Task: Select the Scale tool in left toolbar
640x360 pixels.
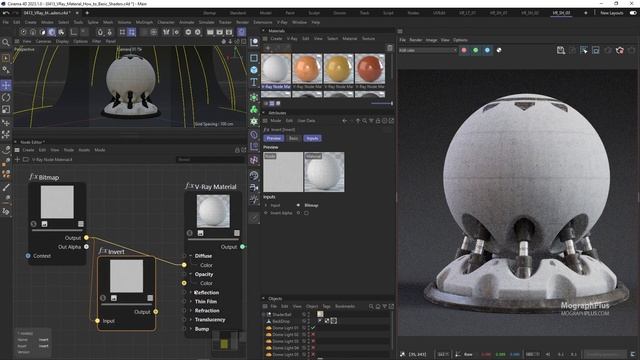Action: [6, 109]
